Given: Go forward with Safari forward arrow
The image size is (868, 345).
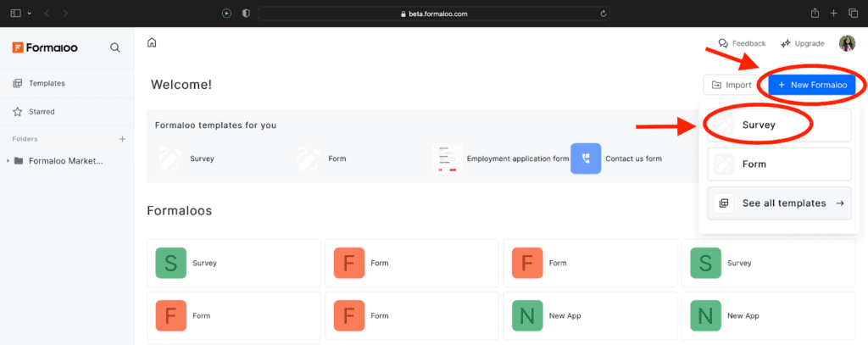Looking at the screenshot, I should (x=65, y=13).
